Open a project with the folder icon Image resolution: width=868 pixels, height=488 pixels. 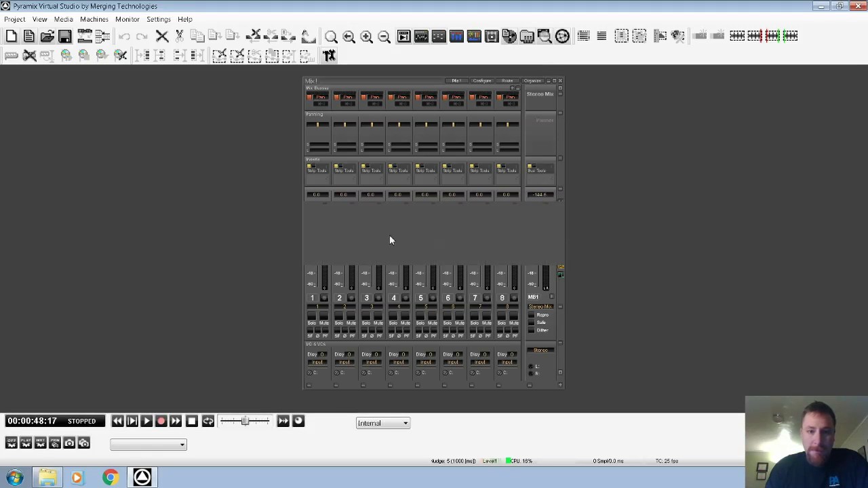click(47, 36)
